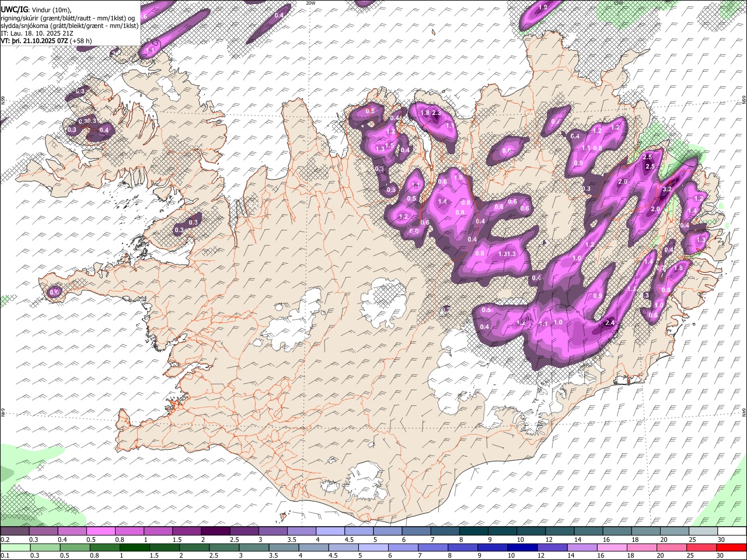Viewport: 747px width, 560px height.
Task: Click the 0.2 label in the upper legend
Action: click(x=5, y=540)
